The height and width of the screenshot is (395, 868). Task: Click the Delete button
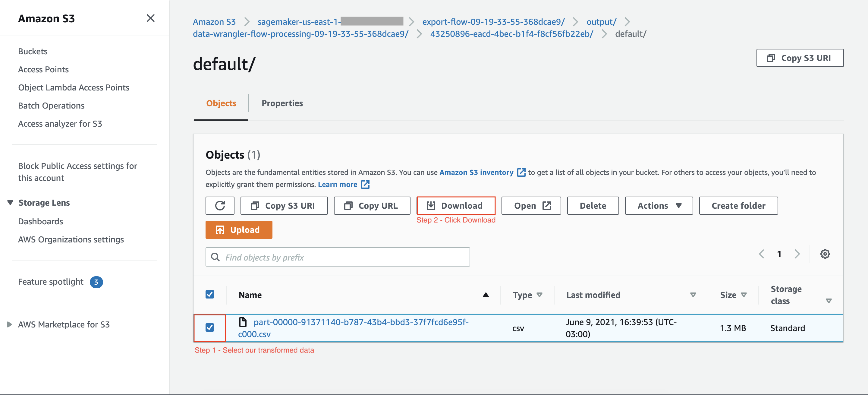coord(593,206)
